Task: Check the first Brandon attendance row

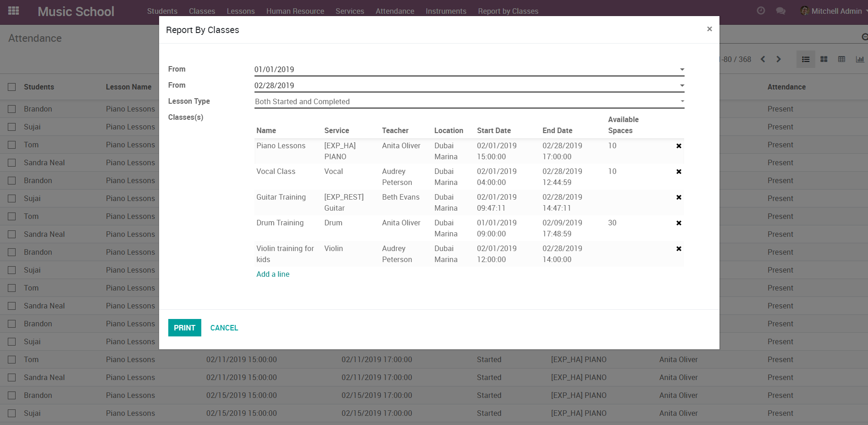Action: tap(12, 109)
